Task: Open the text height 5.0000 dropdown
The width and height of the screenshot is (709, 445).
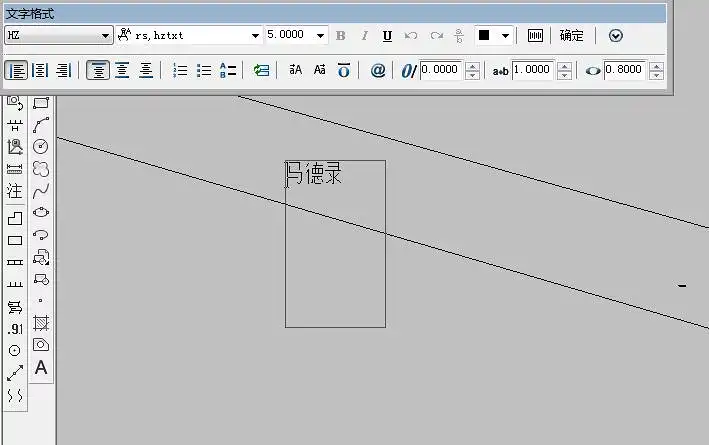Action: click(321, 36)
